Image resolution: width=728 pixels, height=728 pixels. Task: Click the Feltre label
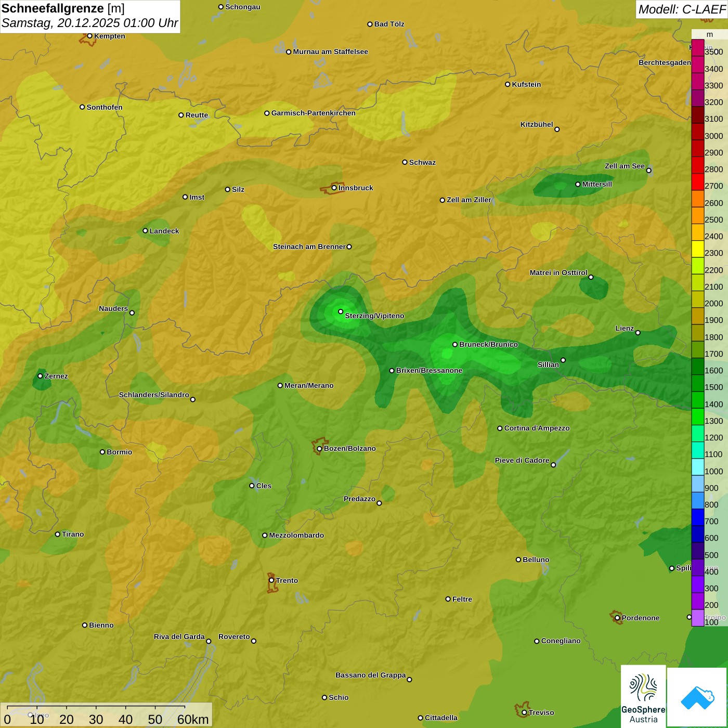pyautogui.click(x=462, y=599)
